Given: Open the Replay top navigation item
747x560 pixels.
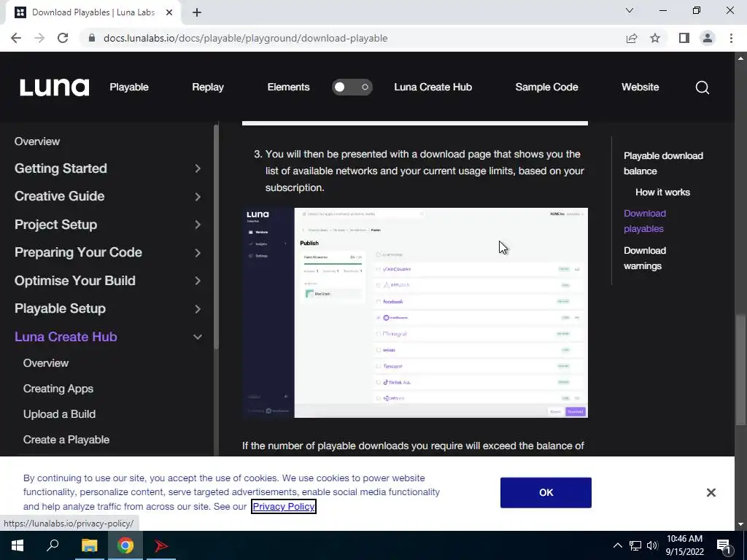Looking at the screenshot, I should (x=208, y=87).
